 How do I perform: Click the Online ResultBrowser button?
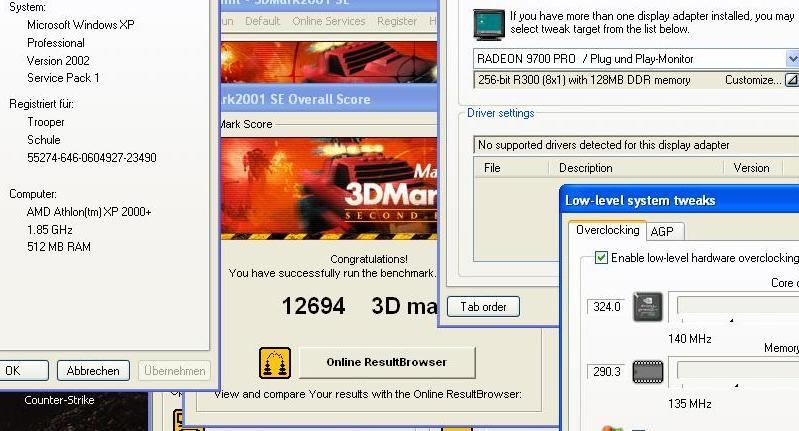pos(387,362)
